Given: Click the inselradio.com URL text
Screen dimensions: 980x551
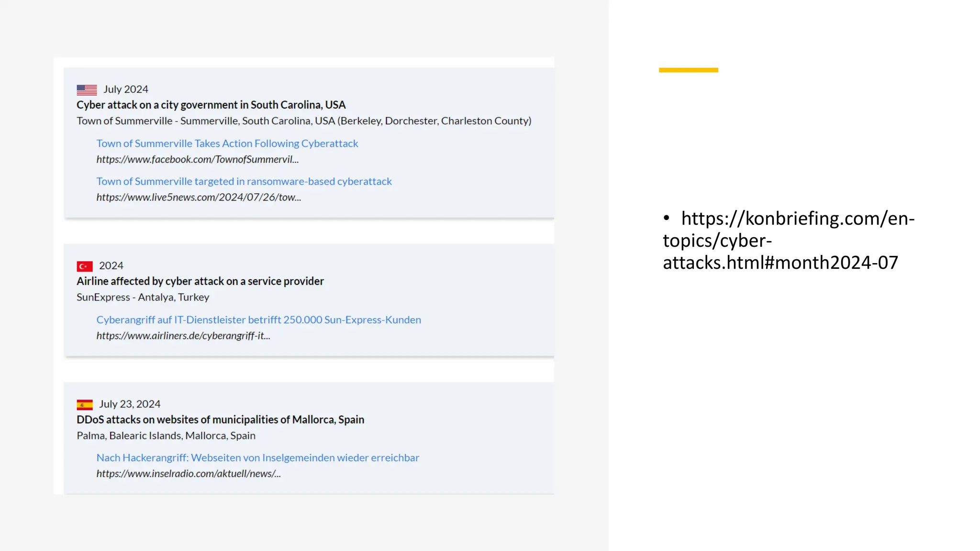Looking at the screenshot, I should click(189, 474).
